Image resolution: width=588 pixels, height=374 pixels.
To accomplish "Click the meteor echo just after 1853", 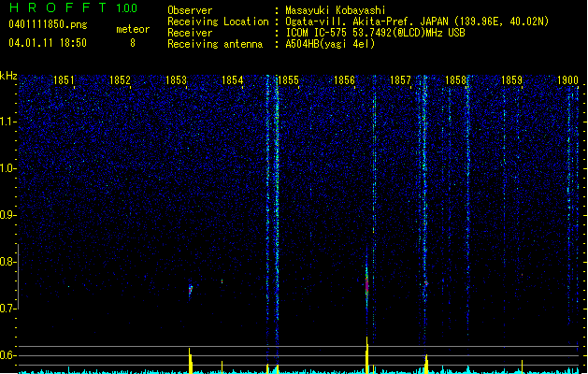I will point(191,290).
